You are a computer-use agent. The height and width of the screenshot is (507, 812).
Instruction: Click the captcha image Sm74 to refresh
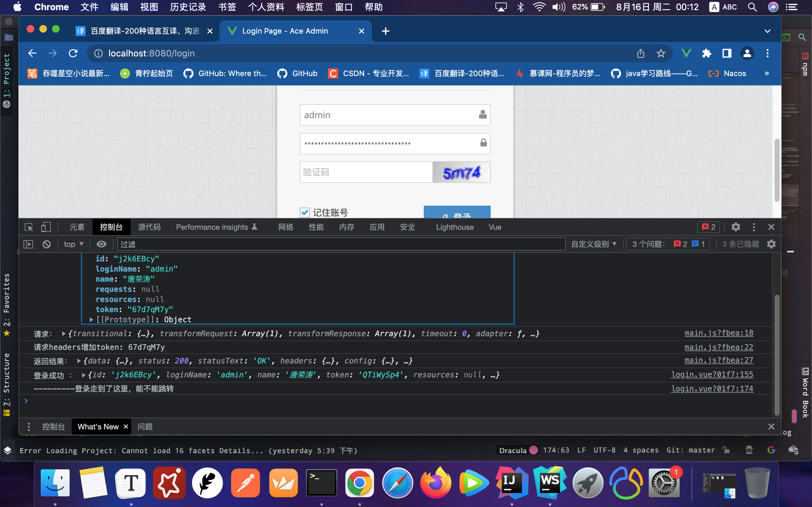(x=462, y=172)
